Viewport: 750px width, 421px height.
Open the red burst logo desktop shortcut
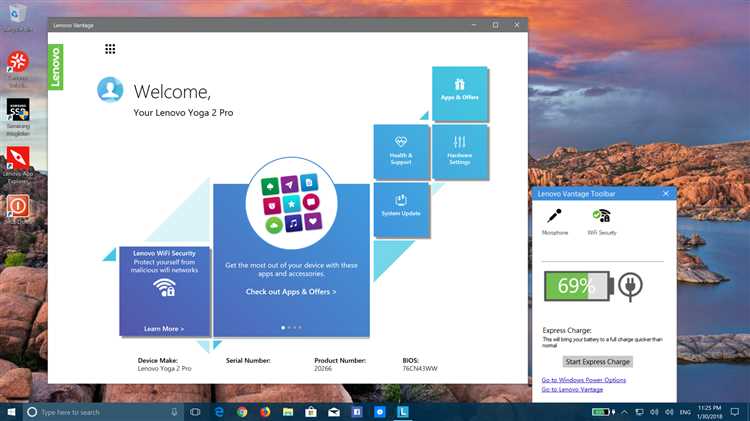click(x=18, y=69)
